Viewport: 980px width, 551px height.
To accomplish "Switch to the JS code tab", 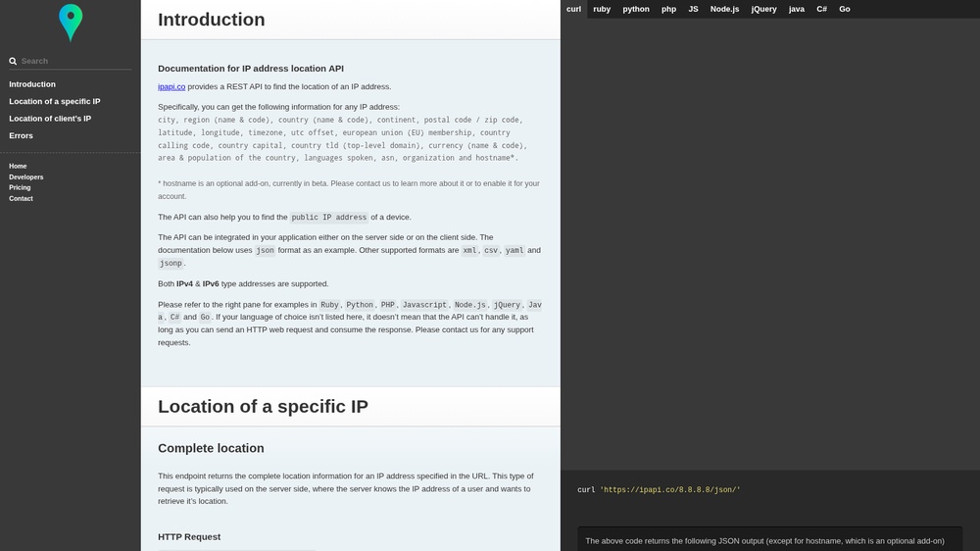I will [693, 9].
